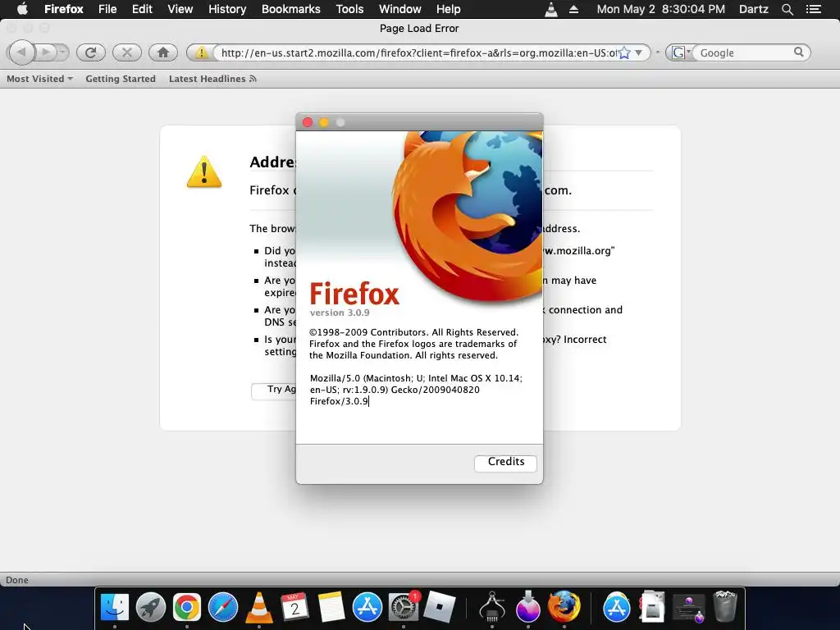Open the macOS installer purple icon in Dock
The image size is (840, 630).
click(527, 608)
